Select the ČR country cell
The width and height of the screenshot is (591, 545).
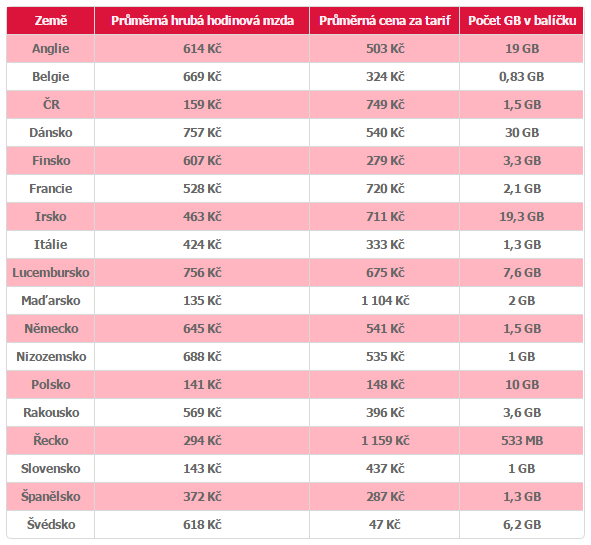click(51, 104)
